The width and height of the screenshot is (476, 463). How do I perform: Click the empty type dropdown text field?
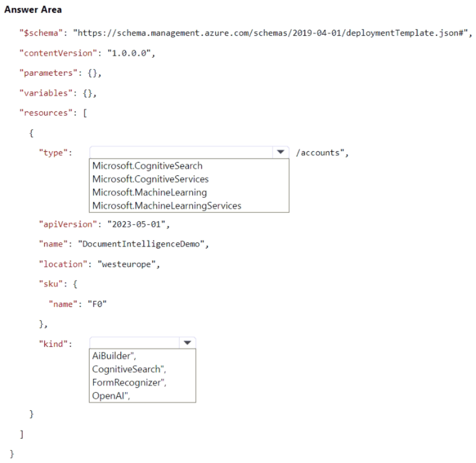(x=179, y=152)
